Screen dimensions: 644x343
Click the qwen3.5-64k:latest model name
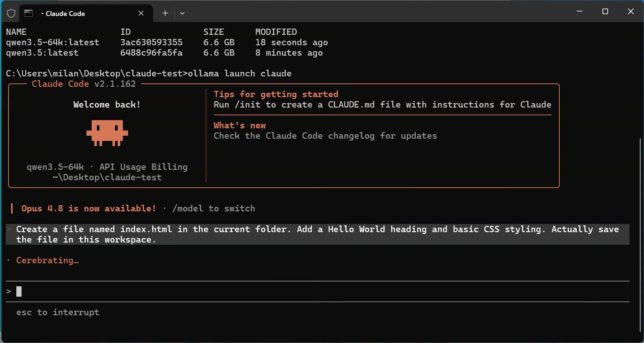pyautogui.click(x=53, y=42)
